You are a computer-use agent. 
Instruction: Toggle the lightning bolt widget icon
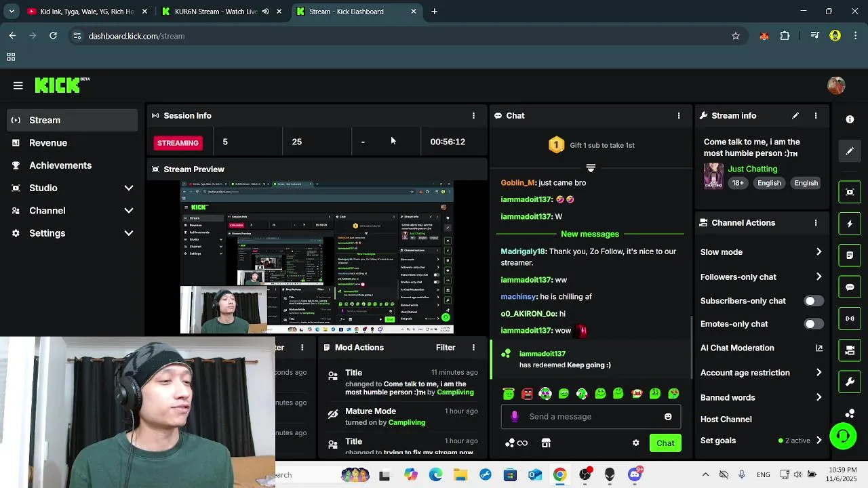(x=850, y=224)
